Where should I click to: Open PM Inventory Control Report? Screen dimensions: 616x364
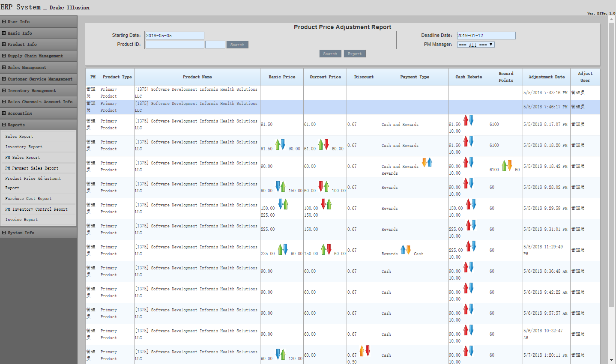(x=36, y=209)
